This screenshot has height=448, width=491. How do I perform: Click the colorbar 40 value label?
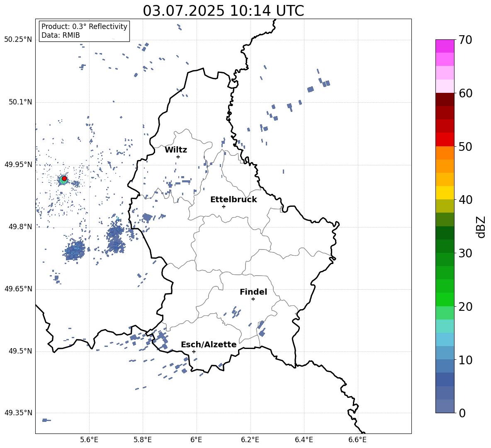[465, 200]
